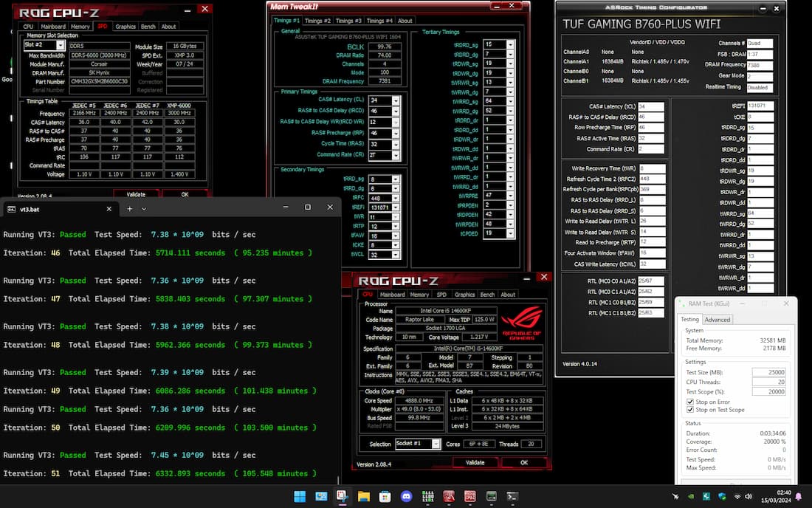
Task: Click the binary-digits app taskbar icon
Action: click(x=427, y=497)
